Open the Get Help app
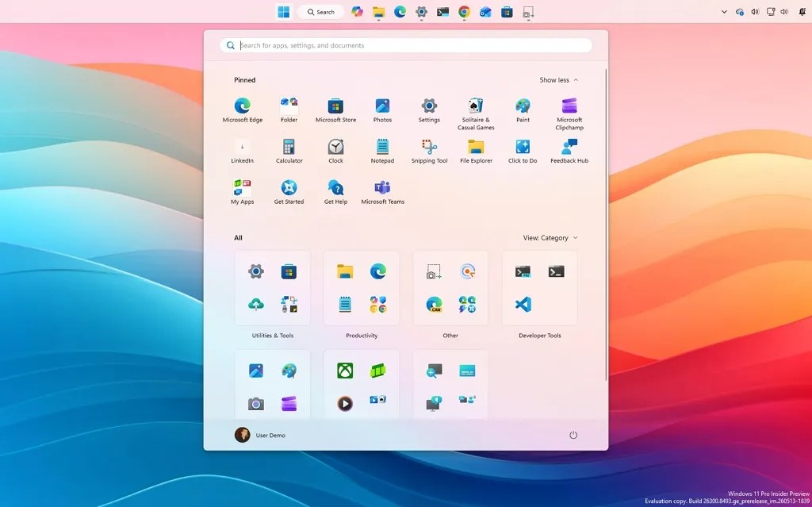The height and width of the screenshot is (507, 812). pyautogui.click(x=335, y=192)
